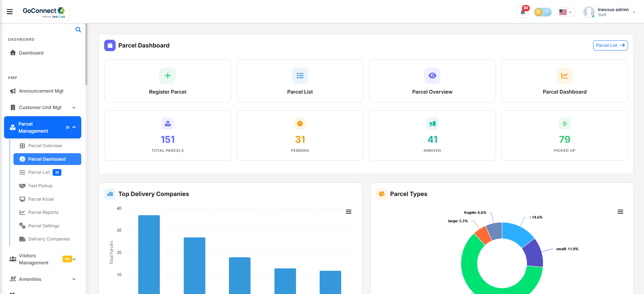This screenshot has height=294, width=644.
Task: Open Parcel Settings from the sidebar
Action: [43, 226]
